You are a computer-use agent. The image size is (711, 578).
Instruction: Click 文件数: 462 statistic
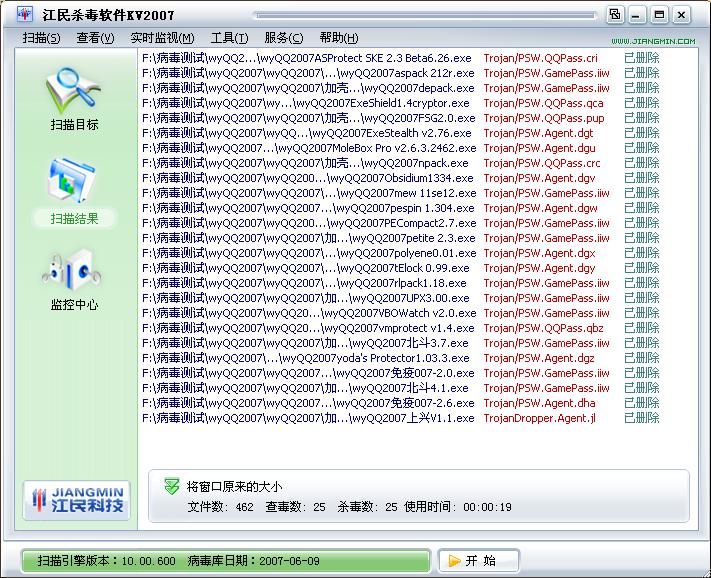coord(220,506)
